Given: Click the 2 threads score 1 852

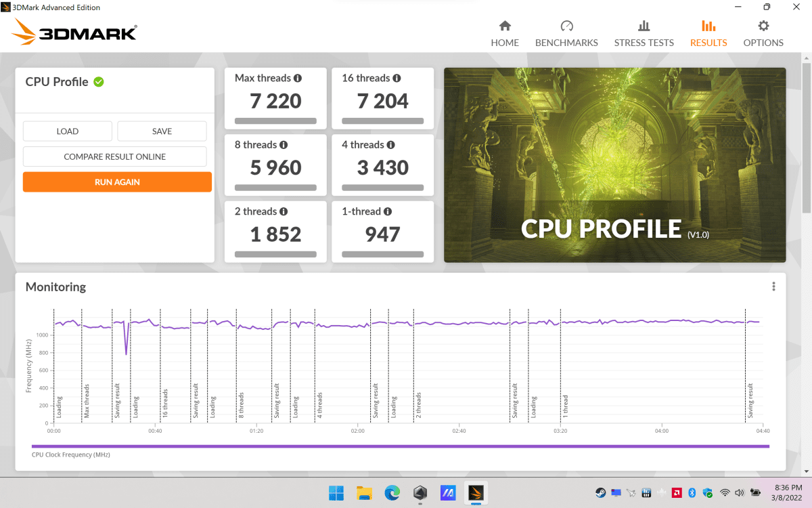Looking at the screenshot, I should click(x=275, y=234).
